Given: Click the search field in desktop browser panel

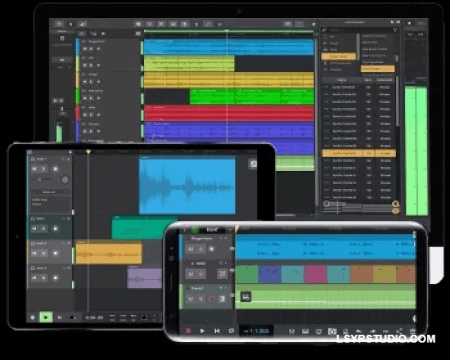Looking at the screenshot, I should click(359, 30).
